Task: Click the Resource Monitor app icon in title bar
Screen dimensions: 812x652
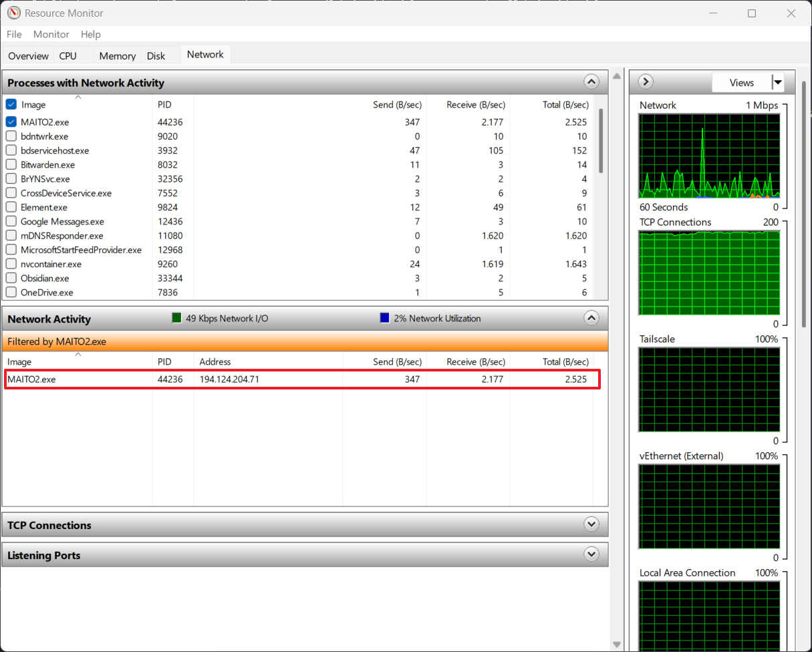Action: tap(13, 13)
